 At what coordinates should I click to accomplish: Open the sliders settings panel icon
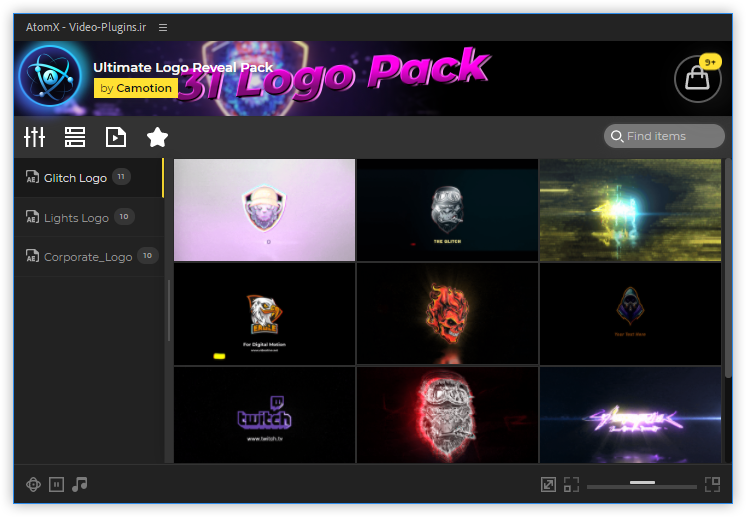(34, 137)
